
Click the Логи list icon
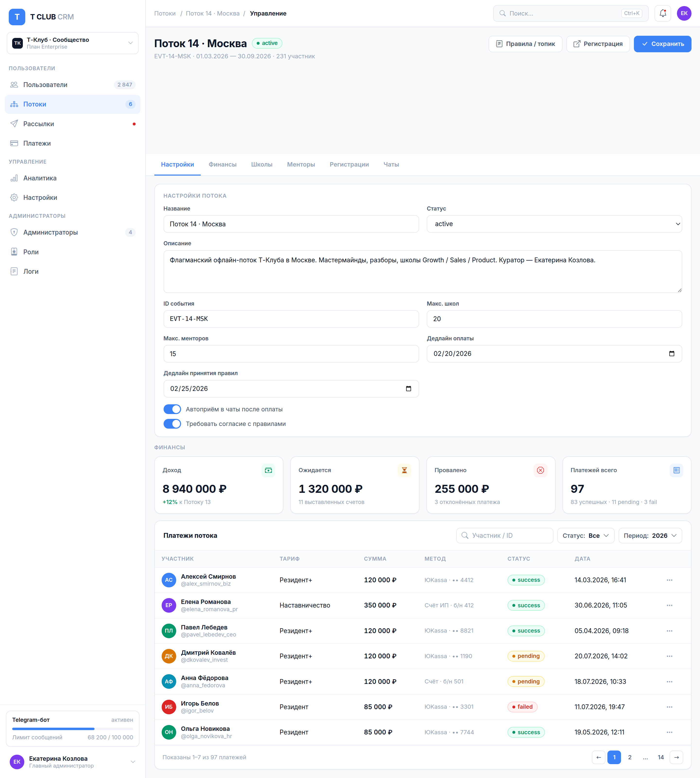[x=14, y=272]
